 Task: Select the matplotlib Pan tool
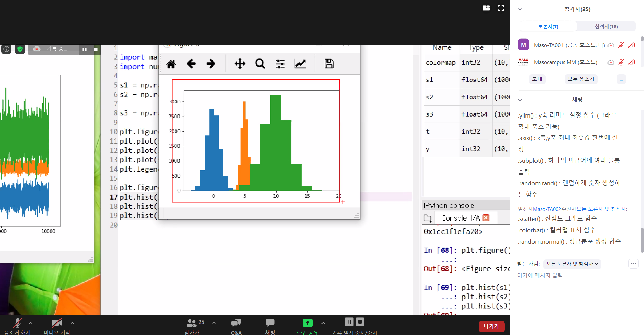point(240,64)
